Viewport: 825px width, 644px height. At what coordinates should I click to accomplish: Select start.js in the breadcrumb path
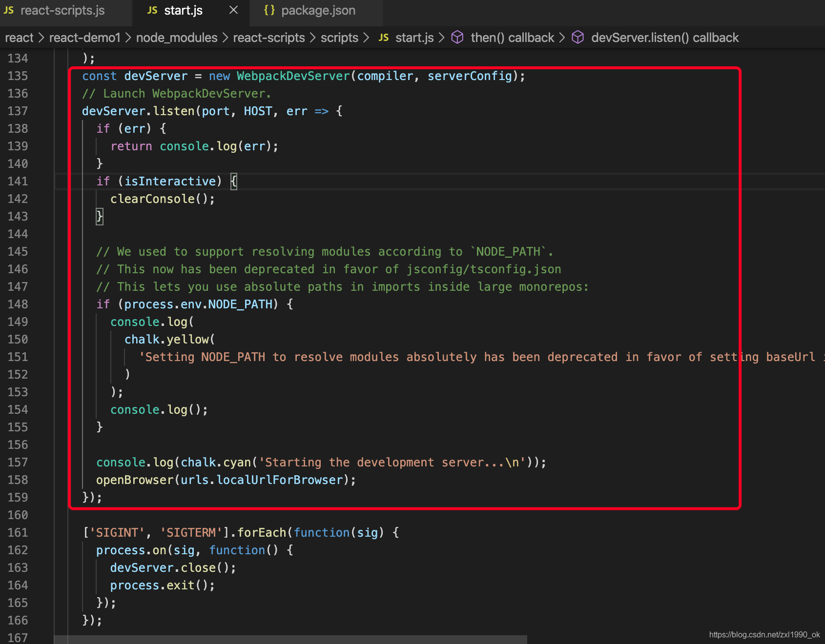pos(414,37)
